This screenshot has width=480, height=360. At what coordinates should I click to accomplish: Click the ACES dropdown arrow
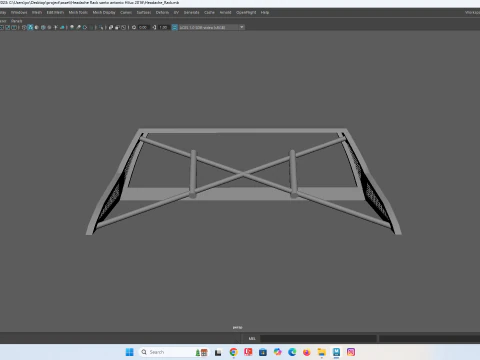tap(242, 27)
